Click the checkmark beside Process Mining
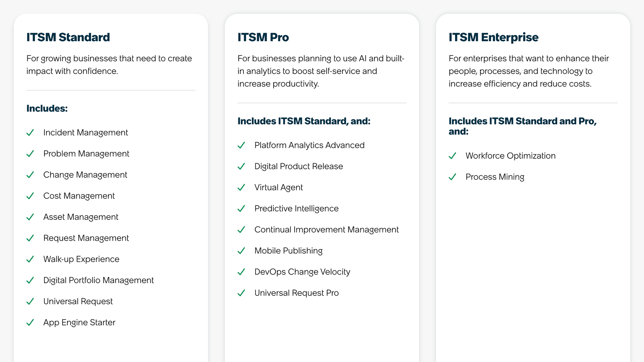Screen dimensions: 644x362 point(453,177)
